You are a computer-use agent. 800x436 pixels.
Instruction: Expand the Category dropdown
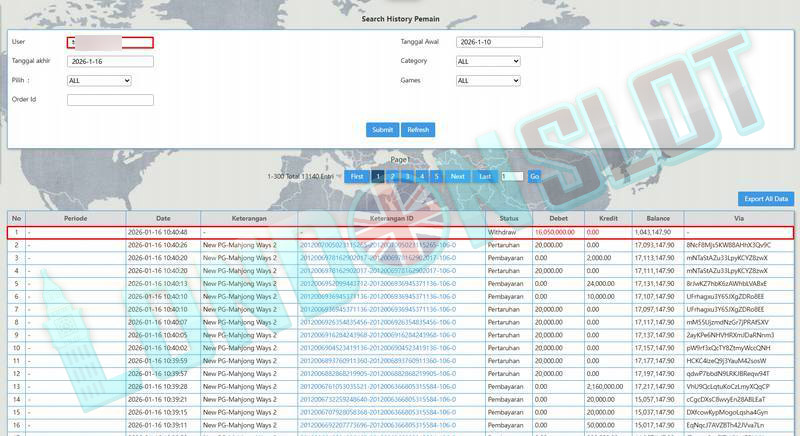[488, 61]
